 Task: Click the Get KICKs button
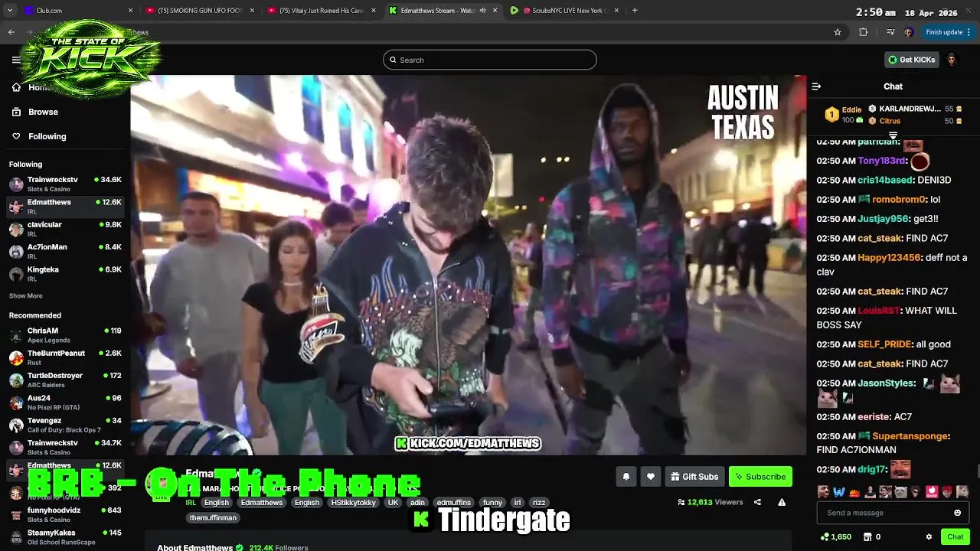click(x=911, y=60)
